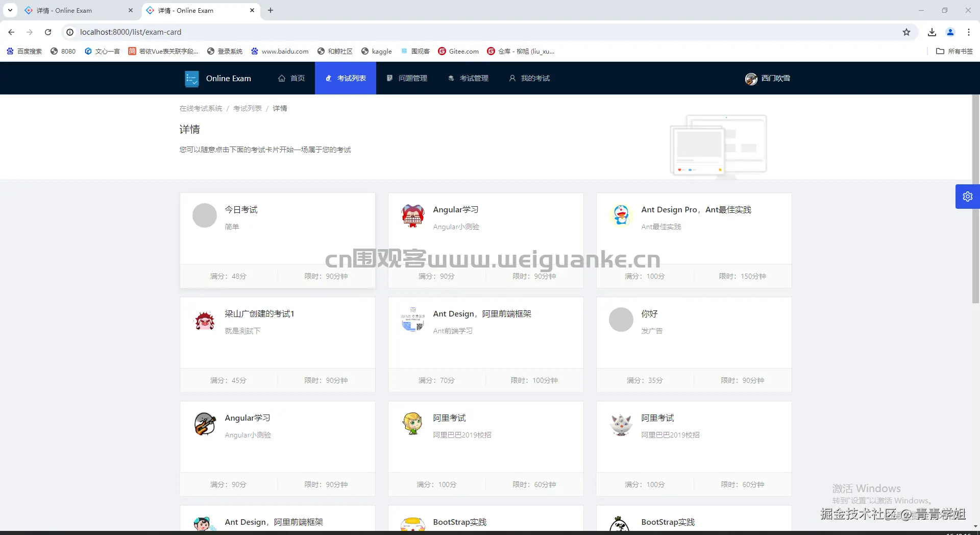Click the 满分：48分 text
The image size is (980, 535).
228,276
